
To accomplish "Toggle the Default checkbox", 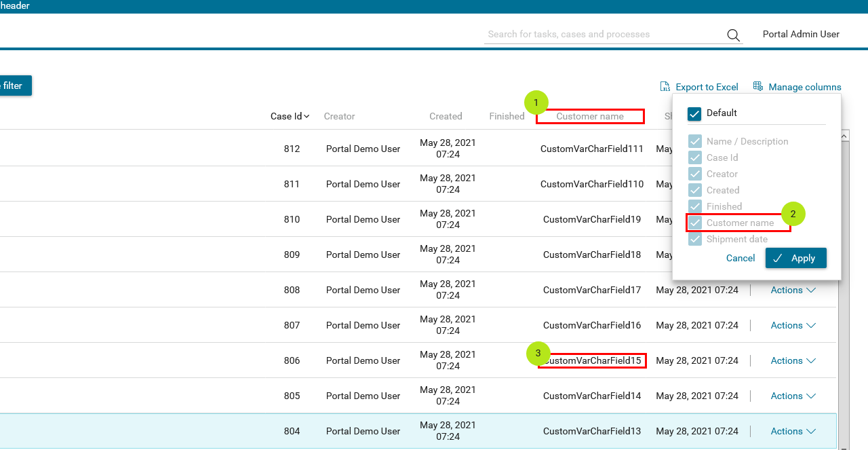I will pos(694,113).
